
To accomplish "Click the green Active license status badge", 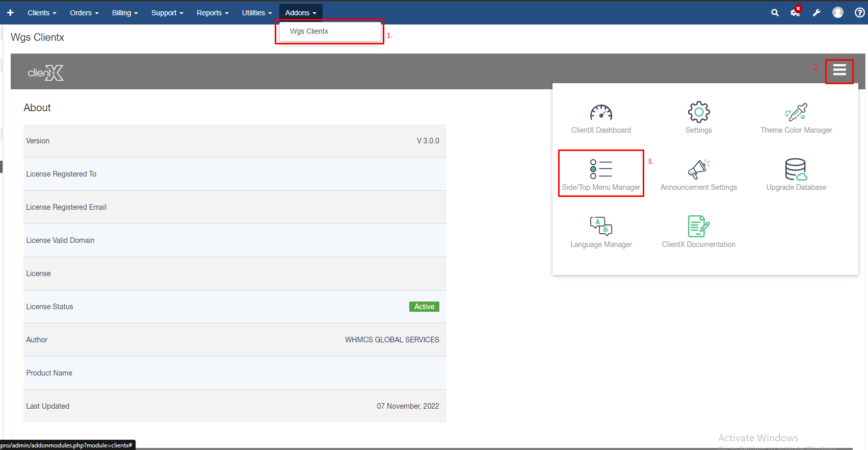I will [424, 307].
